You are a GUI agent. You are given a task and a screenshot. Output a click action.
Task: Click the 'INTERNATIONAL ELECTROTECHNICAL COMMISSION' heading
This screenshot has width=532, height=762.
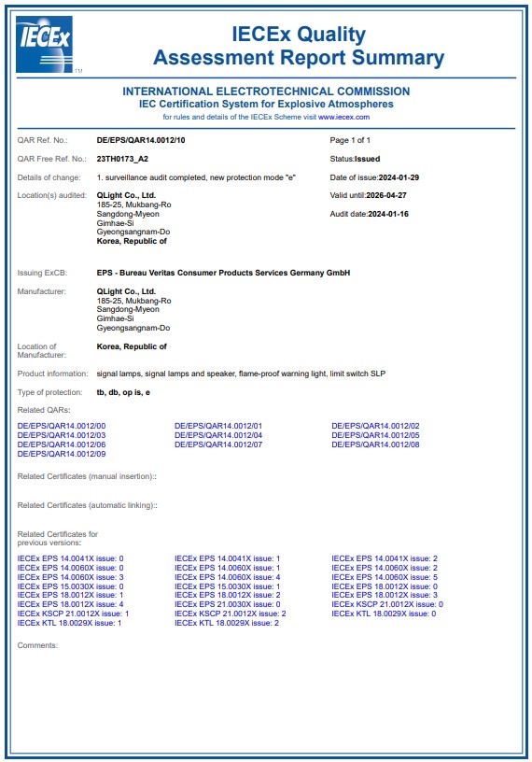pos(266,92)
